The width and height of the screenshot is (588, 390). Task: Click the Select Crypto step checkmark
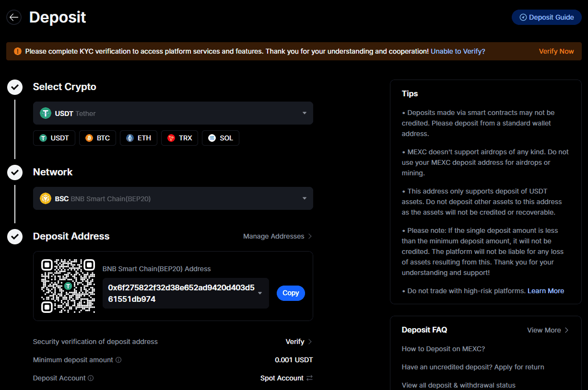15,87
